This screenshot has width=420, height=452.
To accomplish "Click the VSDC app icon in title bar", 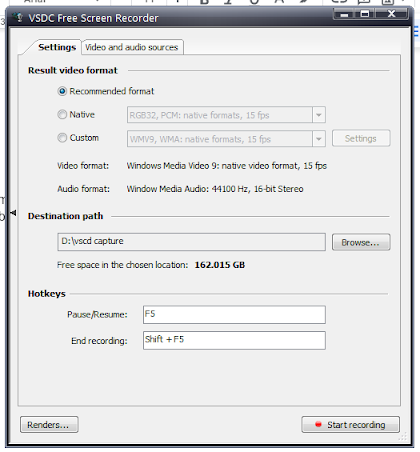I will (x=18, y=17).
